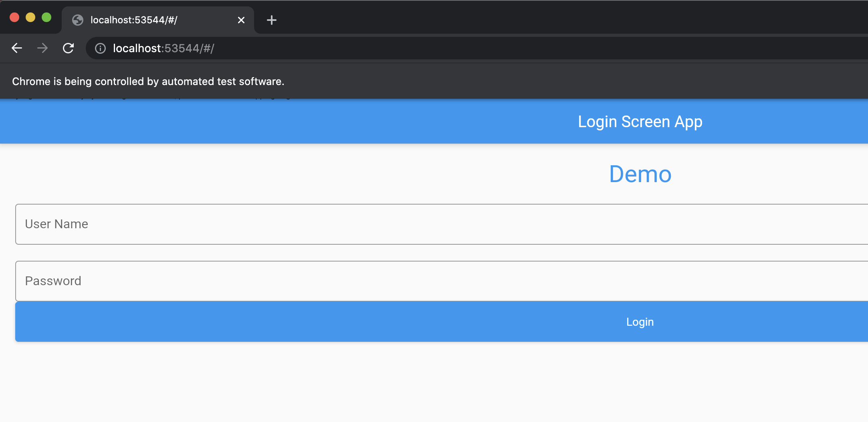Submit the form with Login button

442,322
